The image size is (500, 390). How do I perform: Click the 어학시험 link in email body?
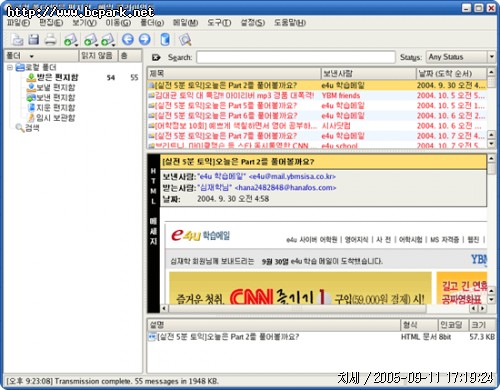(x=410, y=239)
